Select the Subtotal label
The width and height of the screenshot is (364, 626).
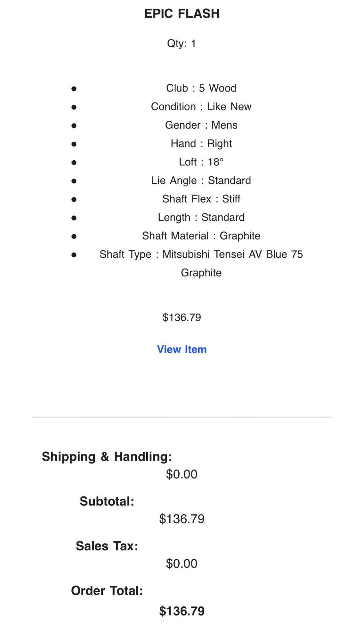pyautogui.click(x=107, y=501)
